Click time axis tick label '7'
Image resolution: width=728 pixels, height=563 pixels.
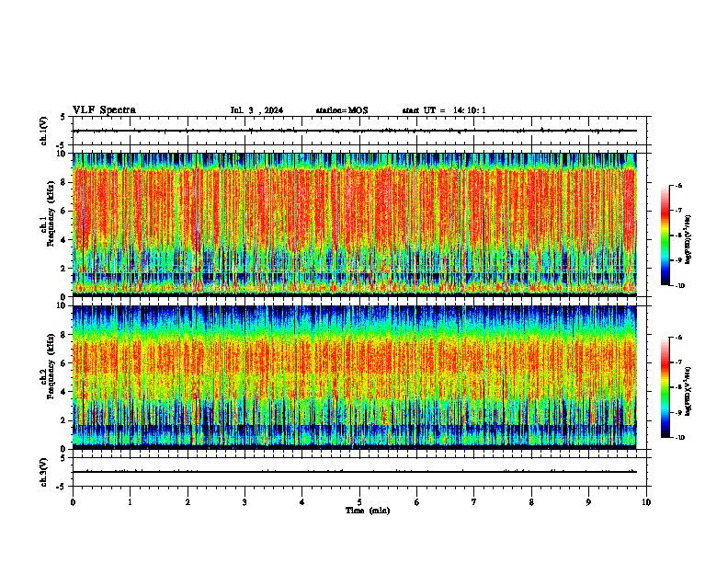[474, 502]
